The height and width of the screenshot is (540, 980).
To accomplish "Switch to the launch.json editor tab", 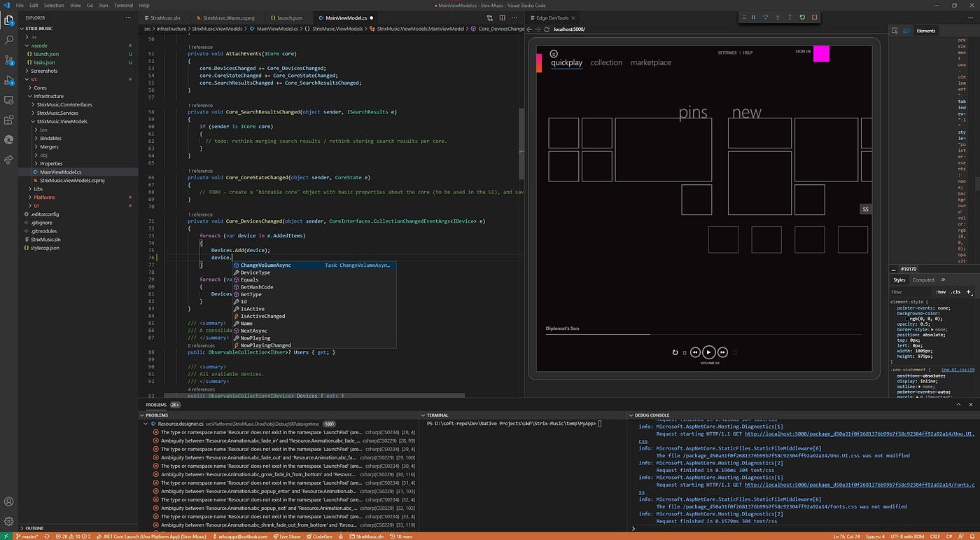I will 289,18.
